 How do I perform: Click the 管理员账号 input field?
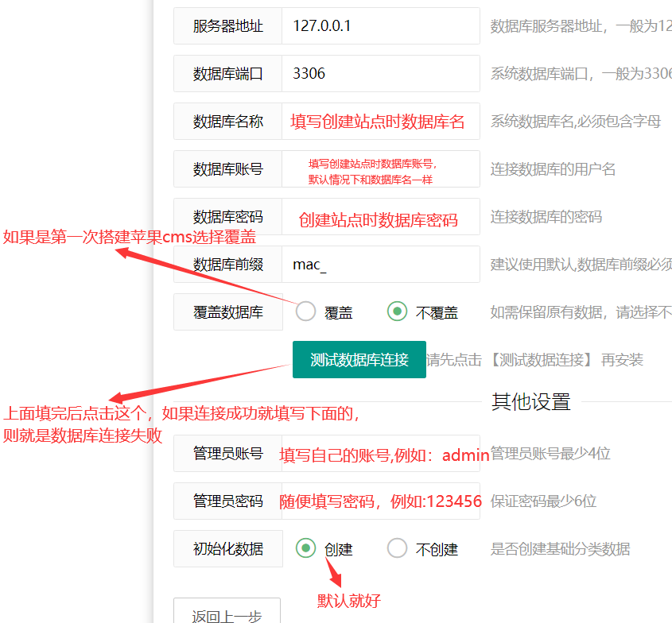click(x=380, y=454)
